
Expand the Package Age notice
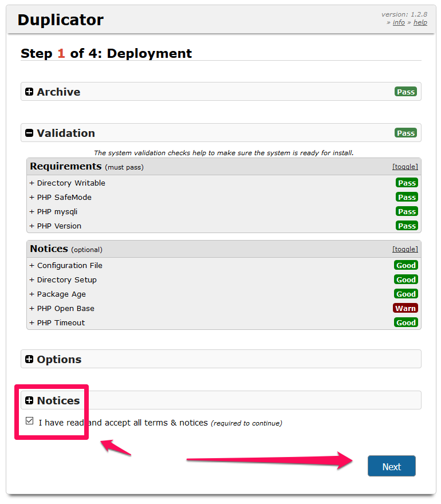click(57, 294)
